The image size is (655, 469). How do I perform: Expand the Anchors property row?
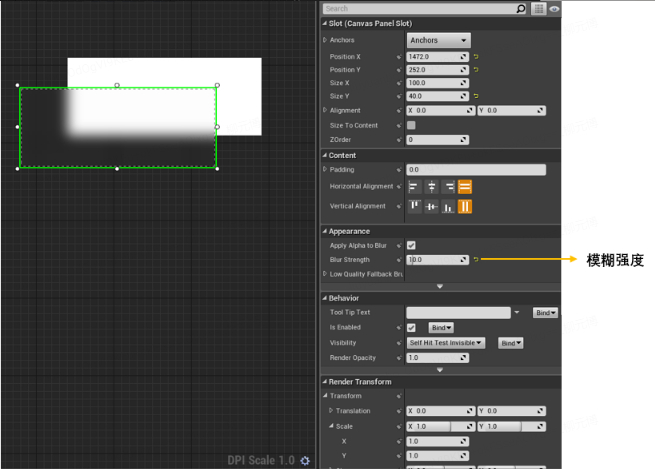click(325, 40)
